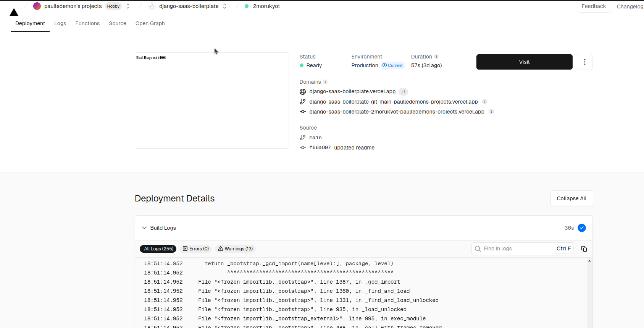644x328 pixels.
Task: Click the commit icon beside 2morukyot domain
Action: (x=303, y=112)
